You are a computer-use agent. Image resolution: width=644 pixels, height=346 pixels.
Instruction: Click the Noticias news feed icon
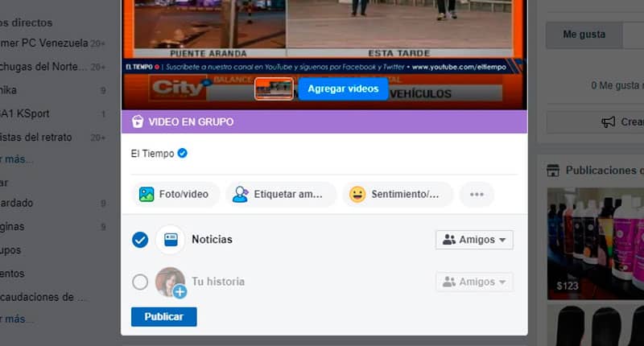click(x=171, y=240)
